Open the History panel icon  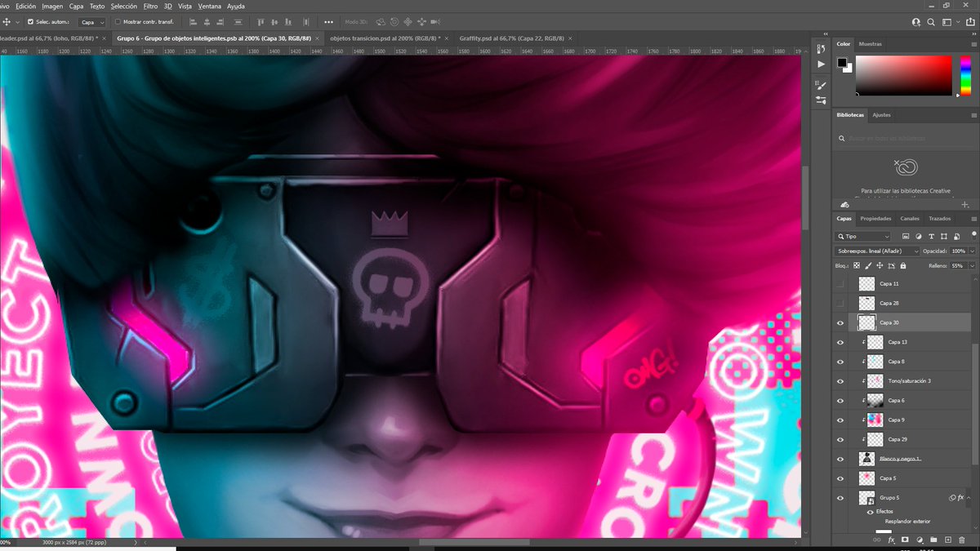point(821,48)
